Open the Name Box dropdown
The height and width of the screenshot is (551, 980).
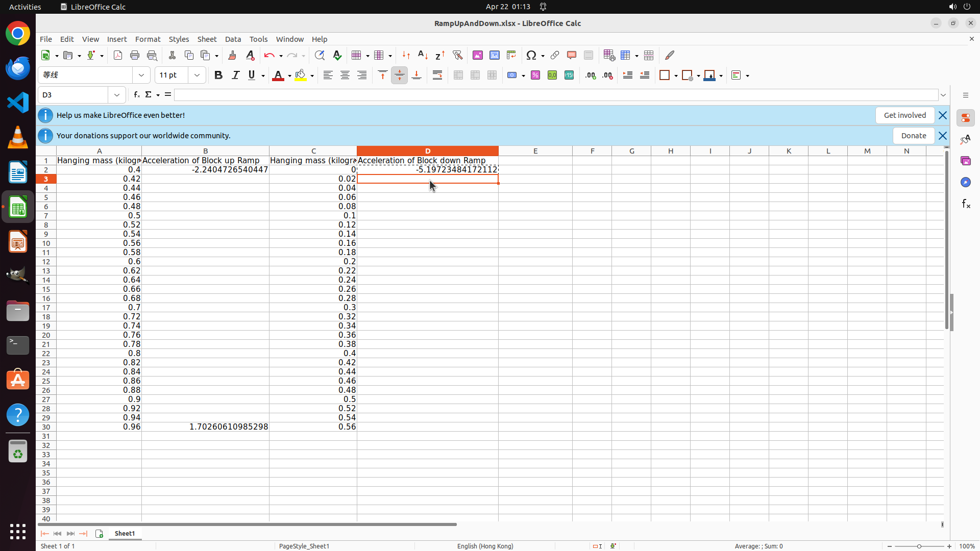pos(117,95)
